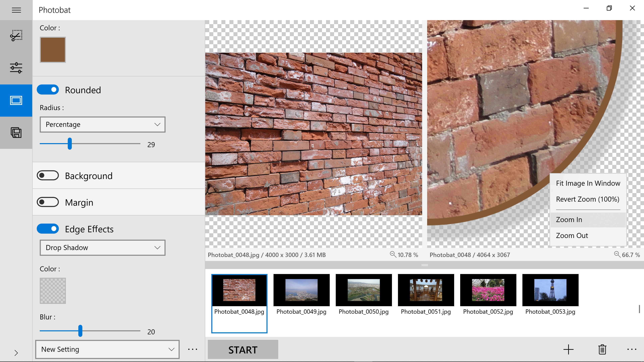Click the brown border color swatch
The width and height of the screenshot is (644, 362).
[x=53, y=50]
